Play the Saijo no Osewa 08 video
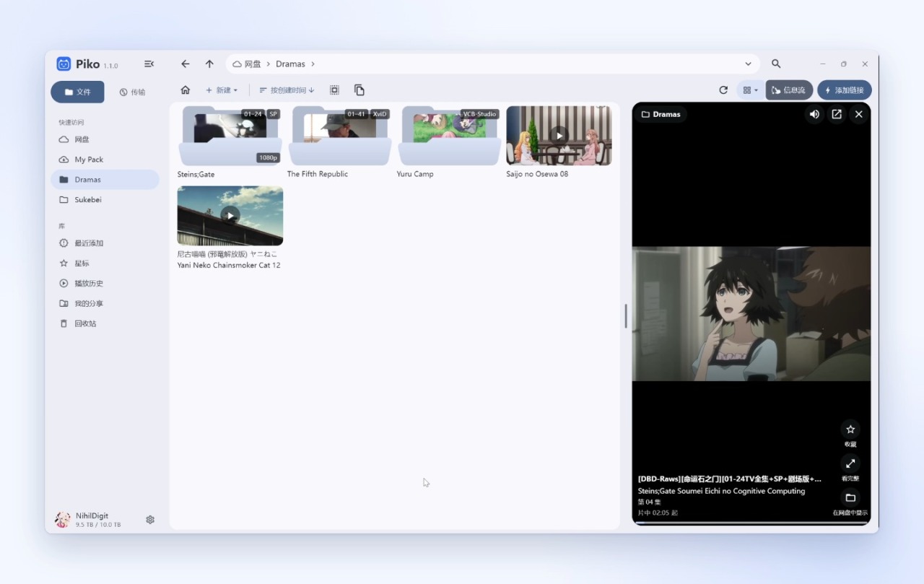The height and width of the screenshot is (584, 924). [559, 135]
